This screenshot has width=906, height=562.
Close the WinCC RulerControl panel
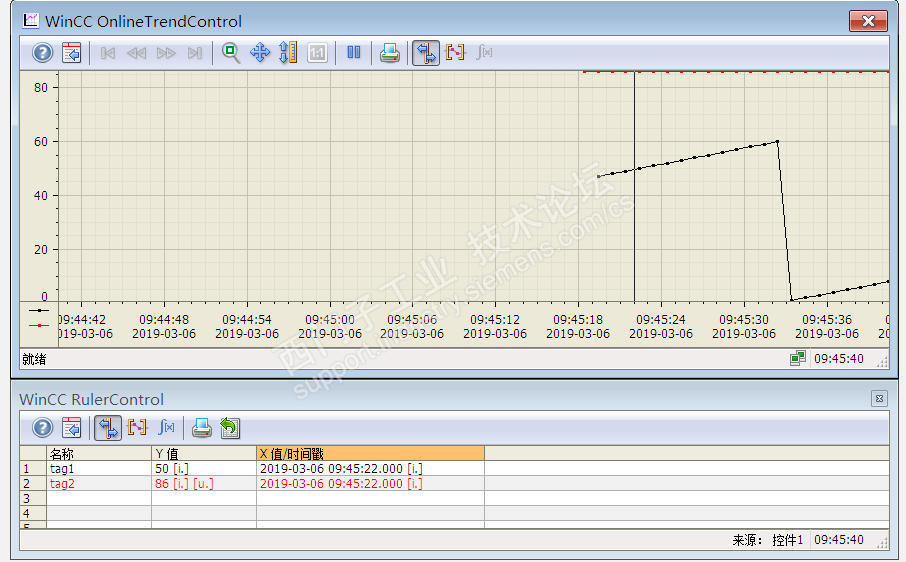(x=879, y=399)
